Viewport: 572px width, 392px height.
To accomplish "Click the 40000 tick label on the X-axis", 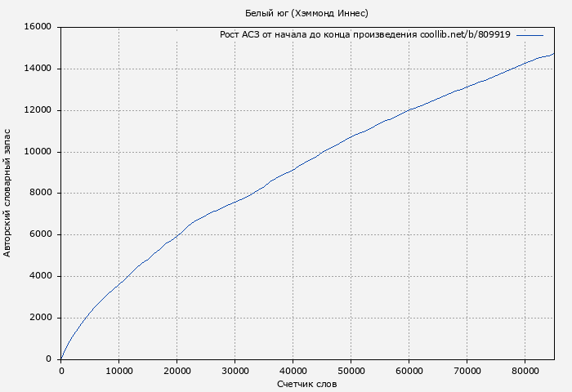I will coord(293,370).
